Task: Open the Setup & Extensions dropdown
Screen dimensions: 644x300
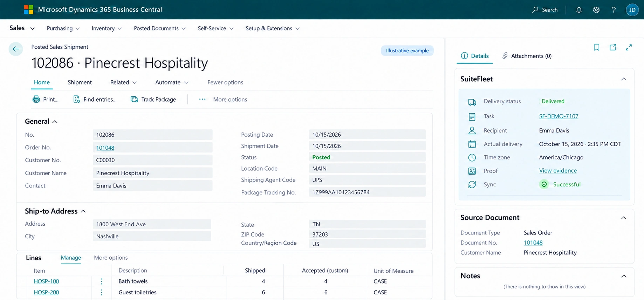Action: 273,28
